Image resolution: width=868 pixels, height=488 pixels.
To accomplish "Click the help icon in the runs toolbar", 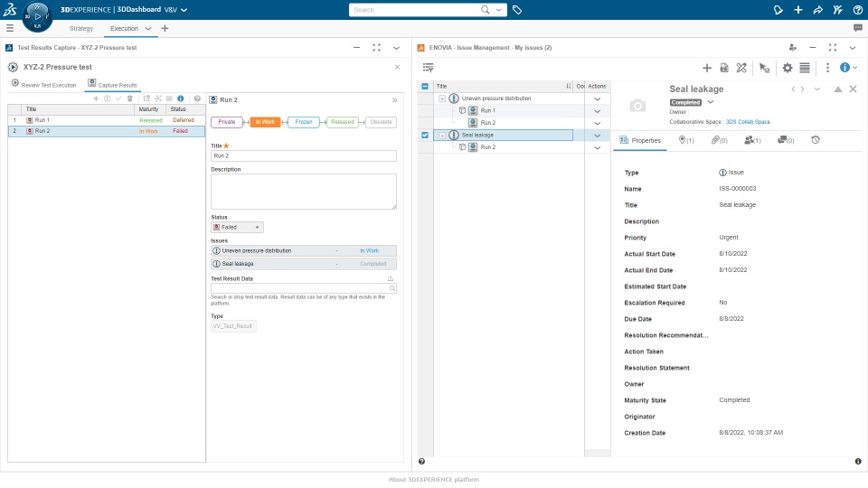I will [x=197, y=99].
